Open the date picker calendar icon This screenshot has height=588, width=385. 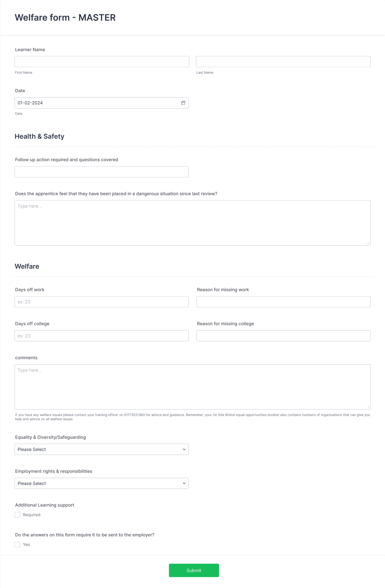(x=183, y=103)
